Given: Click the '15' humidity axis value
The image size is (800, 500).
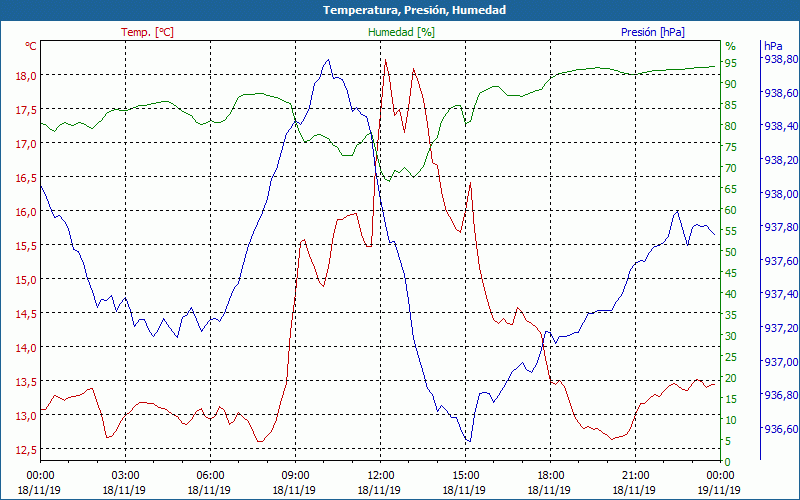Looking at the screenshot, I should coord(731,399).
